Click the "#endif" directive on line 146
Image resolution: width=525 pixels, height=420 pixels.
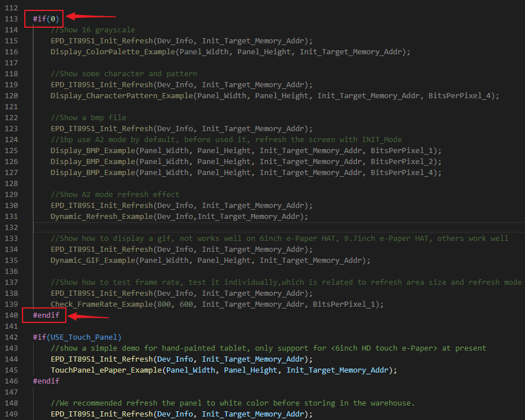[x=46, y=381]
